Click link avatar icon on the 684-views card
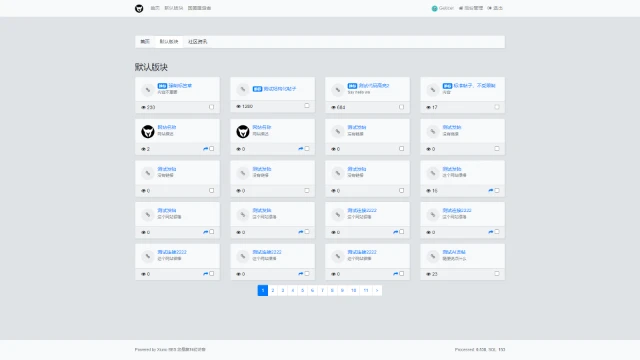Screen dimensions: 640x360 coord(338,89)
